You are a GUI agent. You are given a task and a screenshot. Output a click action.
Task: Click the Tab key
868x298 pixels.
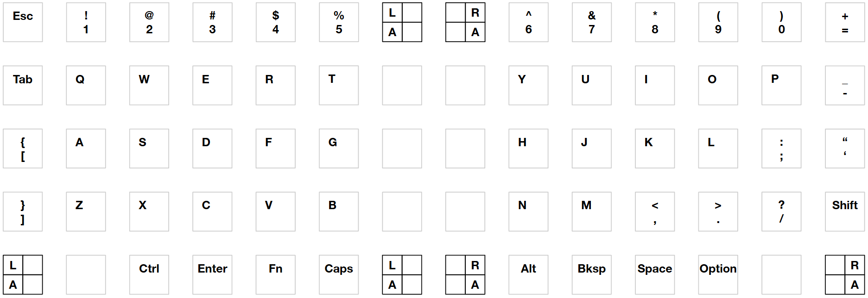click(23, 85)
